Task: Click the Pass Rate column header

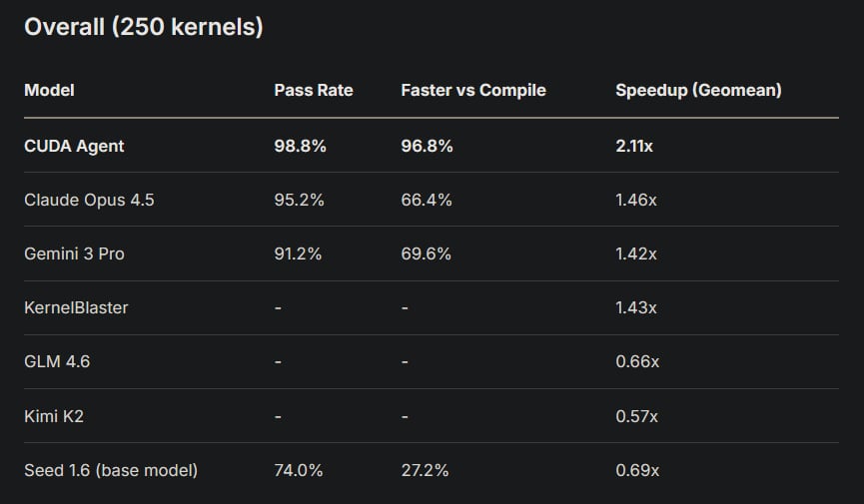Action: [x=314, y=90]
